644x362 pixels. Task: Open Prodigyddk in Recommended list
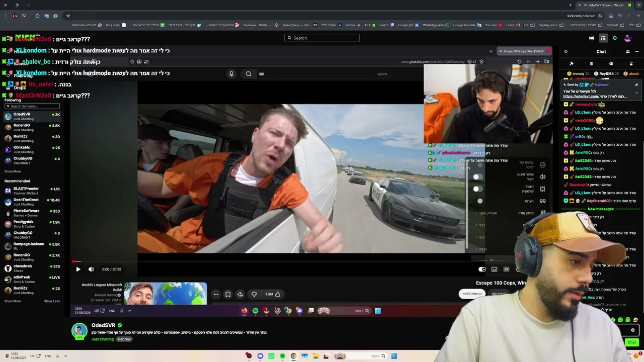coord(32,224)
